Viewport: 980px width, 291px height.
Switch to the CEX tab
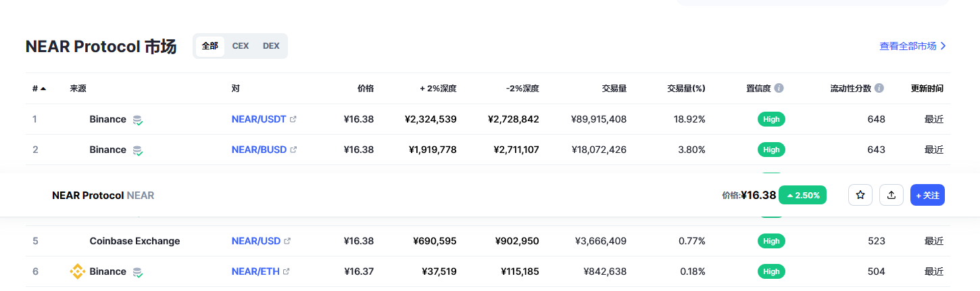pyautogui.click(x=241, y=46)
